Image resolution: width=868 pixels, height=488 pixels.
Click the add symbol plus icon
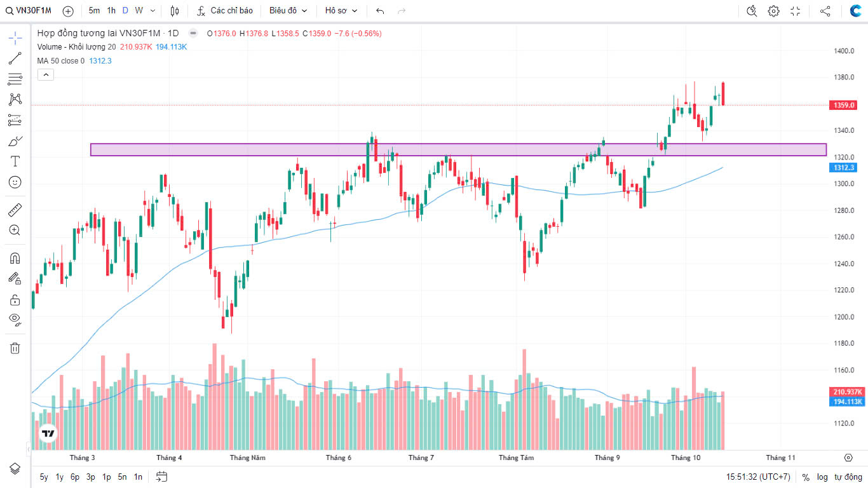tap(68, 11)
